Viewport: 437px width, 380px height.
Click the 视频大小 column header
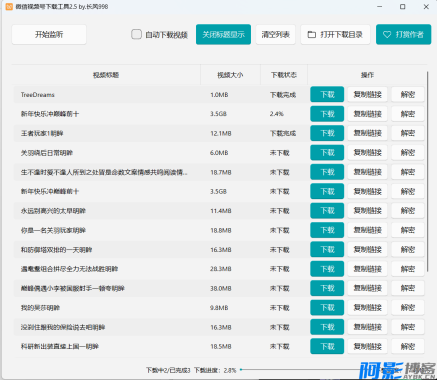click(x=230, y=75)
